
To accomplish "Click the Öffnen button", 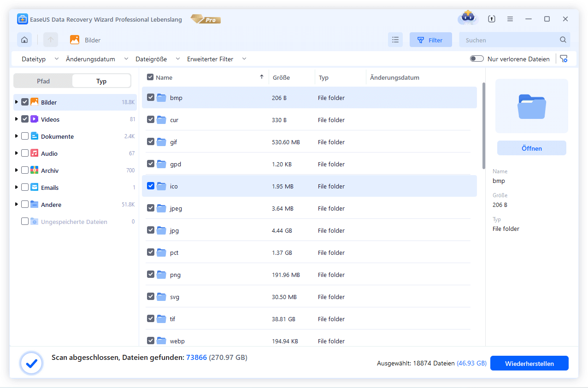I will point(532,148).
